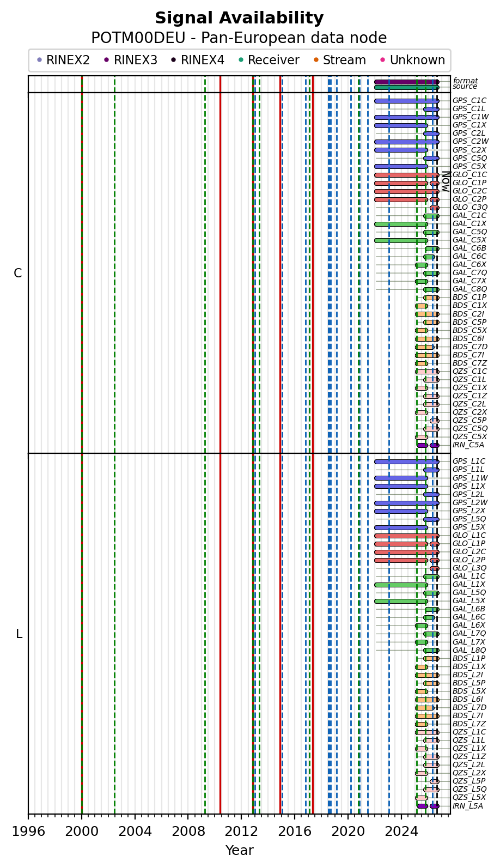Viewport: 500px width, 868px height.
Task: Click the RINEX4 legend entry
Action: pos(198,60)
